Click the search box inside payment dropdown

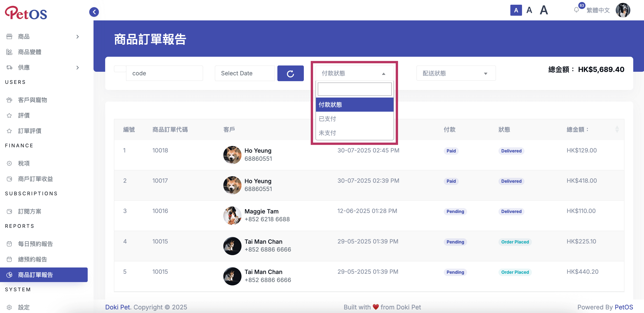click(355, 89)
